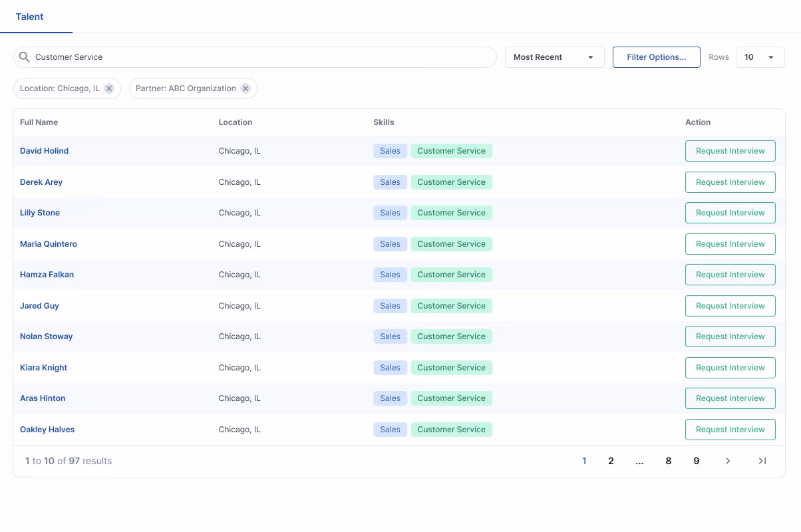The height and width of the screenshot is (532, 801).
Task: Go to next page using chevron arrow
Action: (x=728, y=461)
